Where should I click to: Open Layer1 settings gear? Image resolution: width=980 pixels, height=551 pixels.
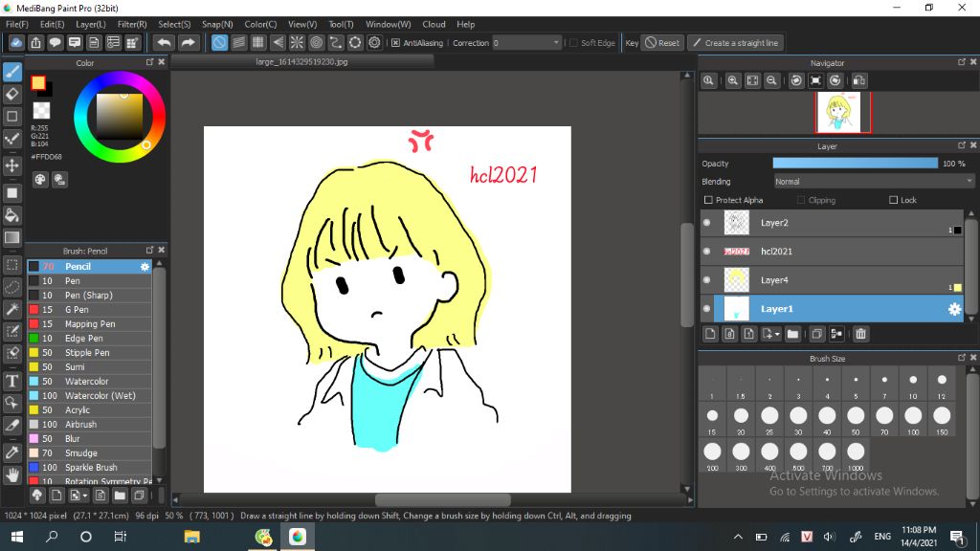(954, 309)
